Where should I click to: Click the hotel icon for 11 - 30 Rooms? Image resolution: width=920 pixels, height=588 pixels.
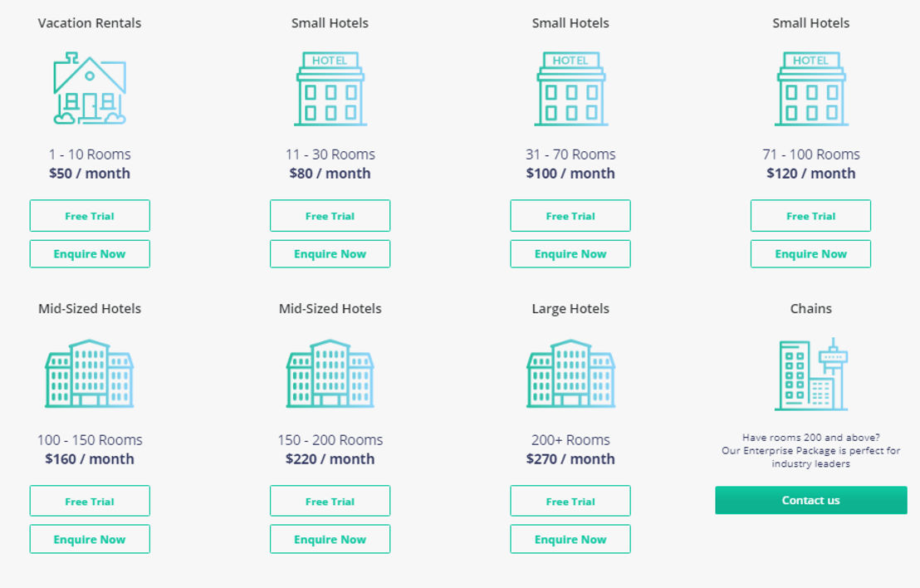point(330,89)
